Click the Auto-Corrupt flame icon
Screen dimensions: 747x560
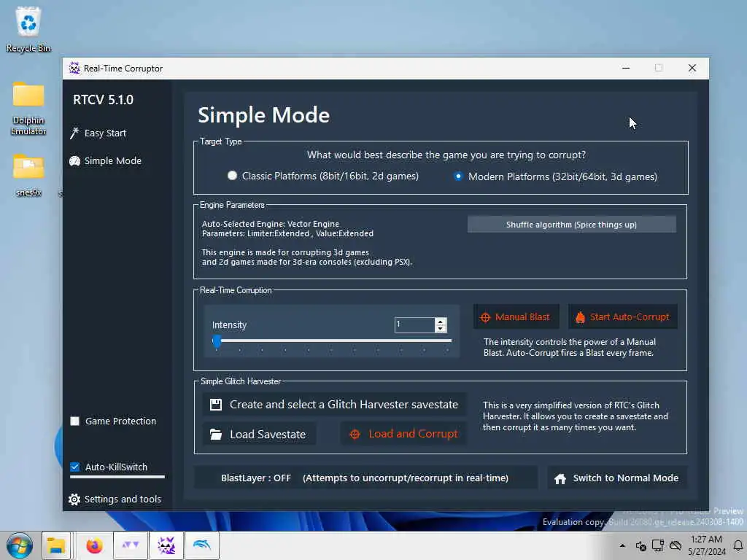pyautogui.click(x=580, y=317)
